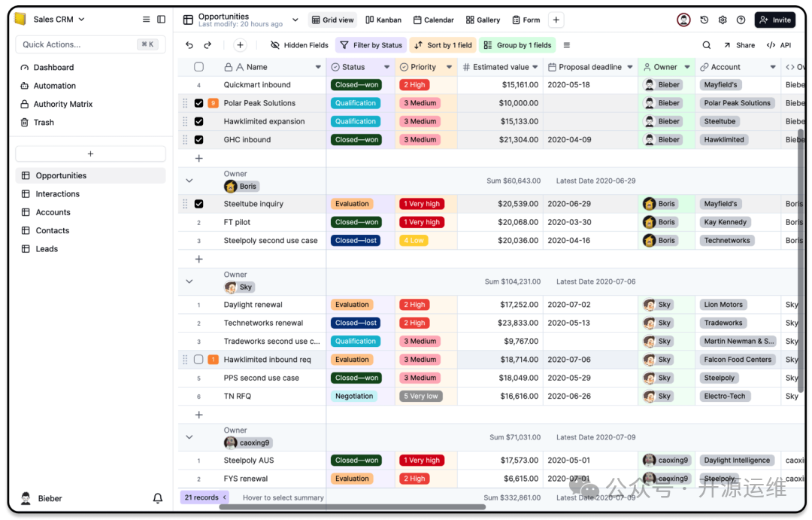Open the Status column dropdown arrow

pos(386,67)
